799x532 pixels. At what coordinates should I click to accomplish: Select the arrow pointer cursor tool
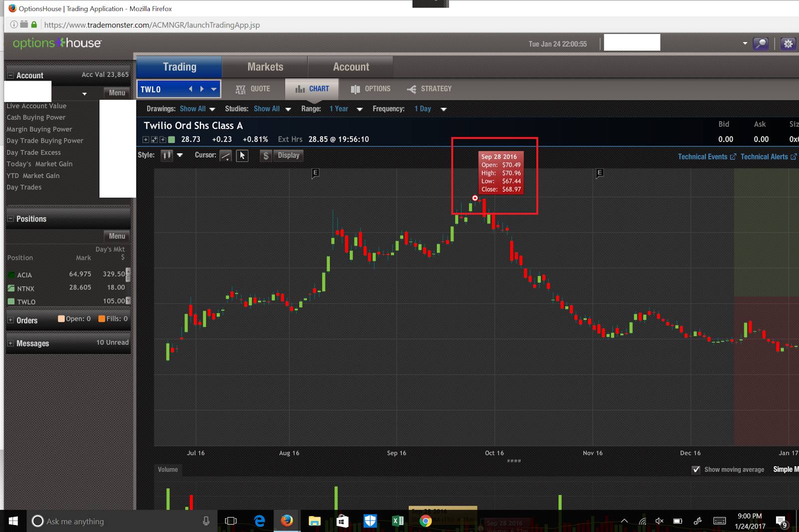(x=242, y=156)
